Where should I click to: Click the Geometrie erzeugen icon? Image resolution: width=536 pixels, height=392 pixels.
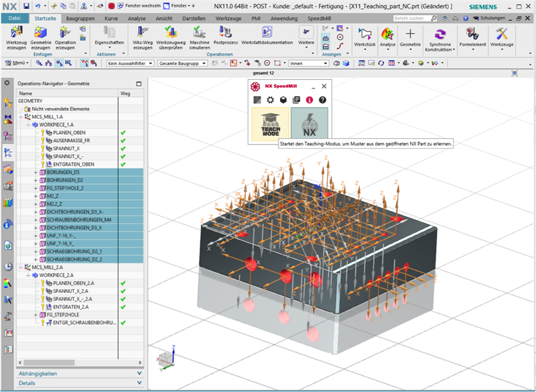tap(40, 33)
